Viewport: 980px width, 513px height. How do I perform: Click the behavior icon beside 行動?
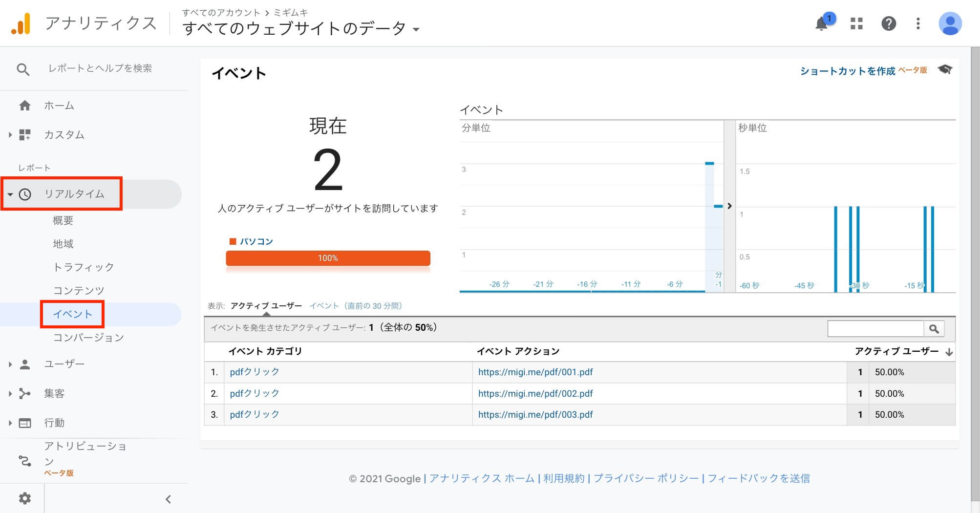pyautogui.click(x=25, y=423)
